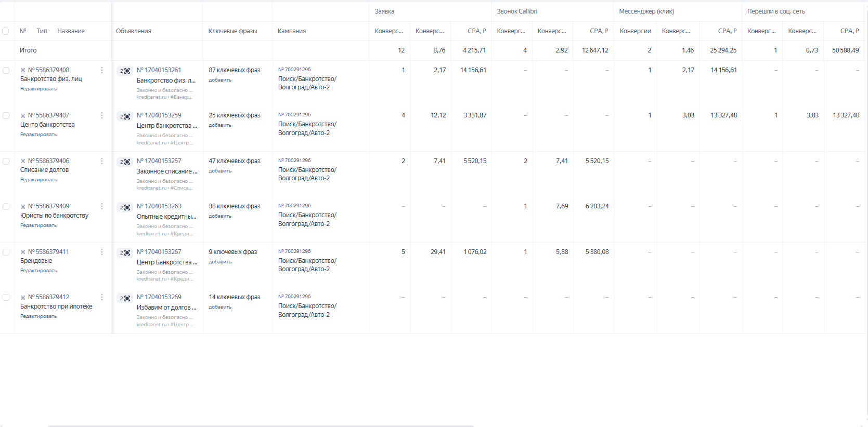
Task: Click ad count badge for ad № 17040153261
Action: point(124,71)
